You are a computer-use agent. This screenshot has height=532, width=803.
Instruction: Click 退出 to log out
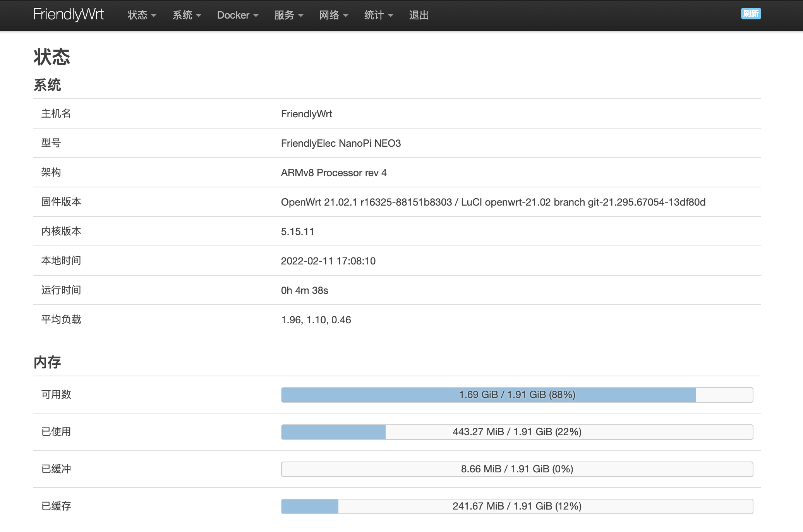tap(419, 15)
